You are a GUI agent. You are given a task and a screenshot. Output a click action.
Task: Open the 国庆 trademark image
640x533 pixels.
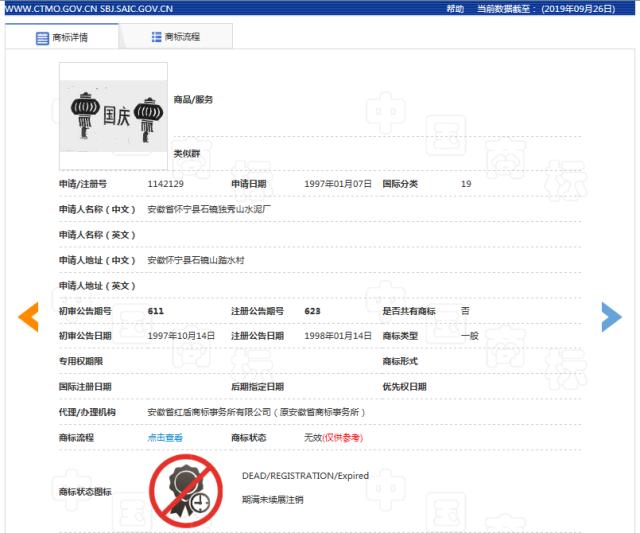coord(113,115)
